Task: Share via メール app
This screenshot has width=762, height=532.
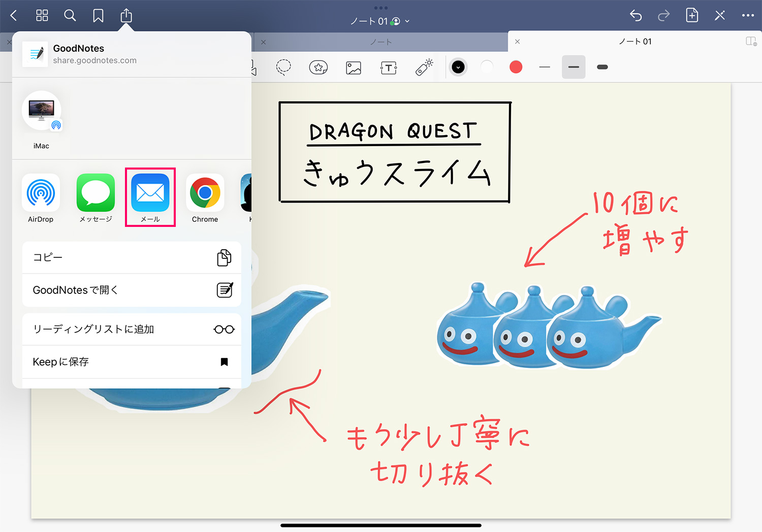Action: tap(150, 198)
